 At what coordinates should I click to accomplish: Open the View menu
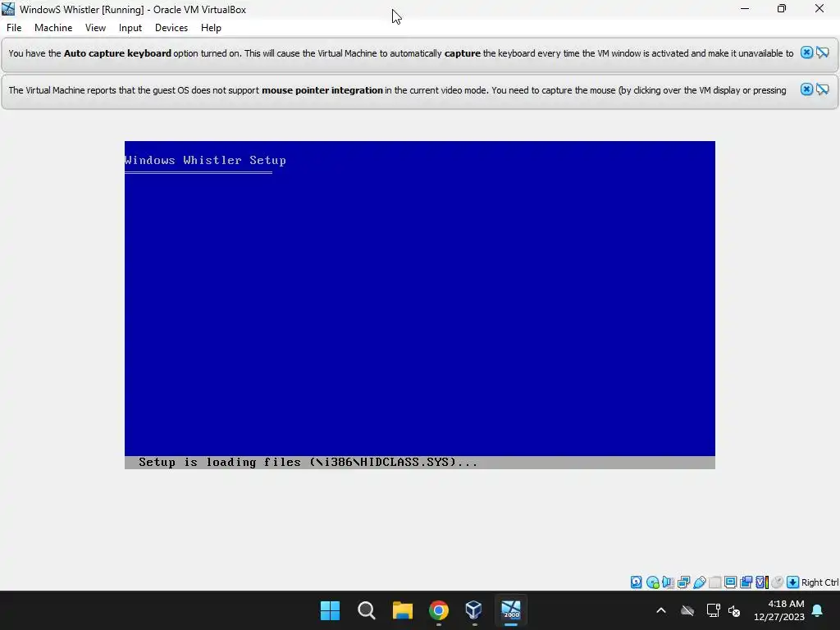pyautogui.click(x=95, y=28)
